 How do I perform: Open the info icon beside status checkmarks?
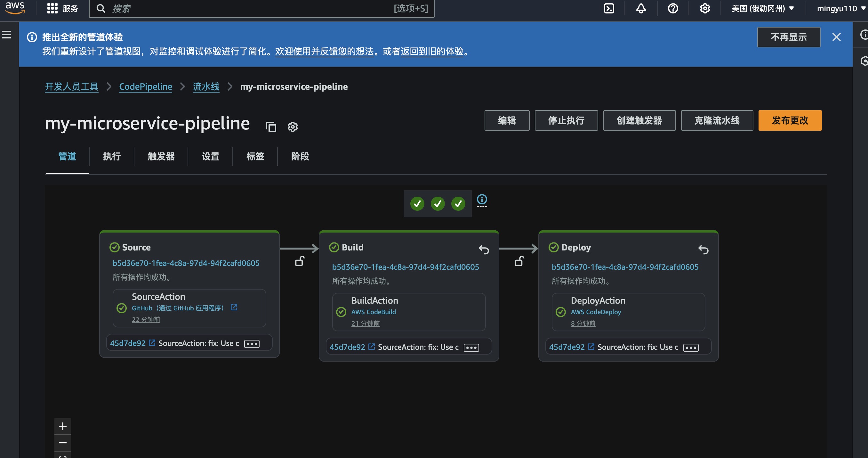[x=482, y=199]
